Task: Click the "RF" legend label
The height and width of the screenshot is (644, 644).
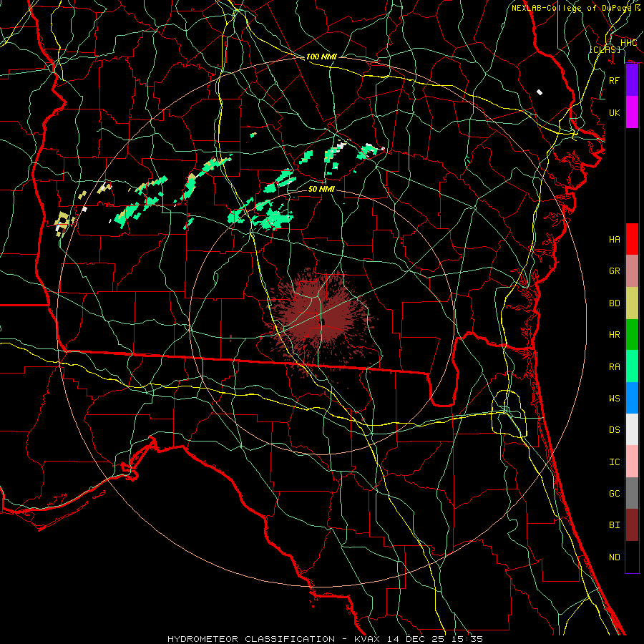Action: tap(615, 80)
